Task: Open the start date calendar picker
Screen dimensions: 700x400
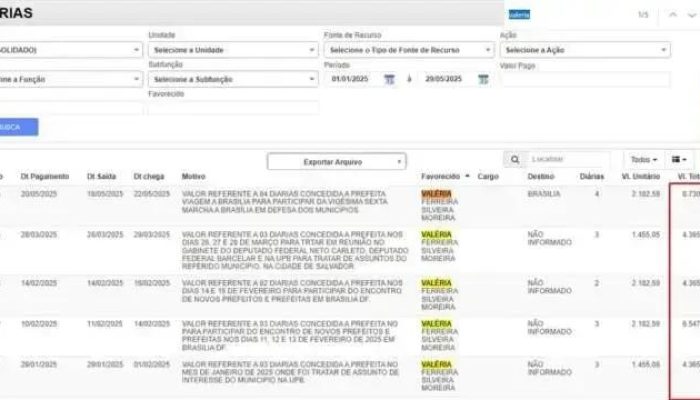Action: (390, 79)
